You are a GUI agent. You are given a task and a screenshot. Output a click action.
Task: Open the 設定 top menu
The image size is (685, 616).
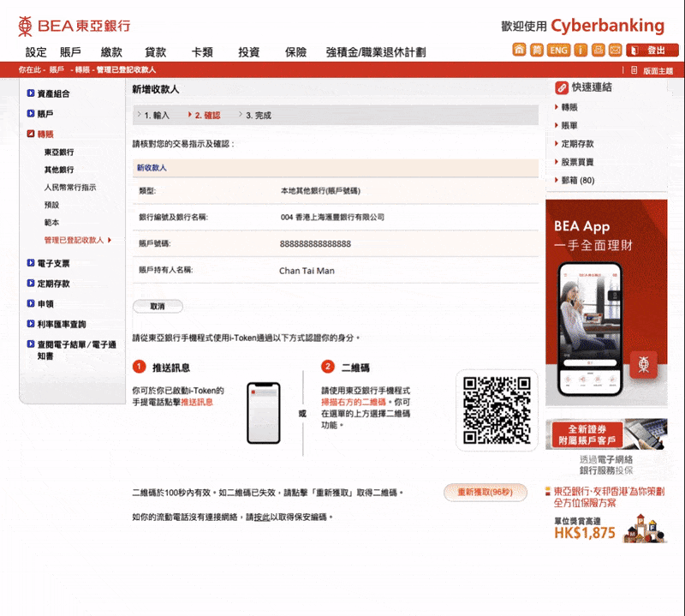click(36, 52)
